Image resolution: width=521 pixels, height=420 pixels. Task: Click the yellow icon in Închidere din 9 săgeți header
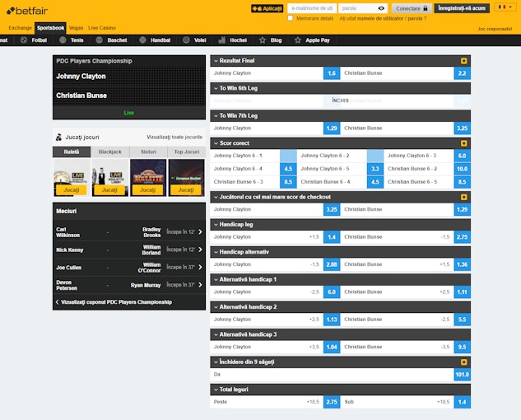coord(464,362)
